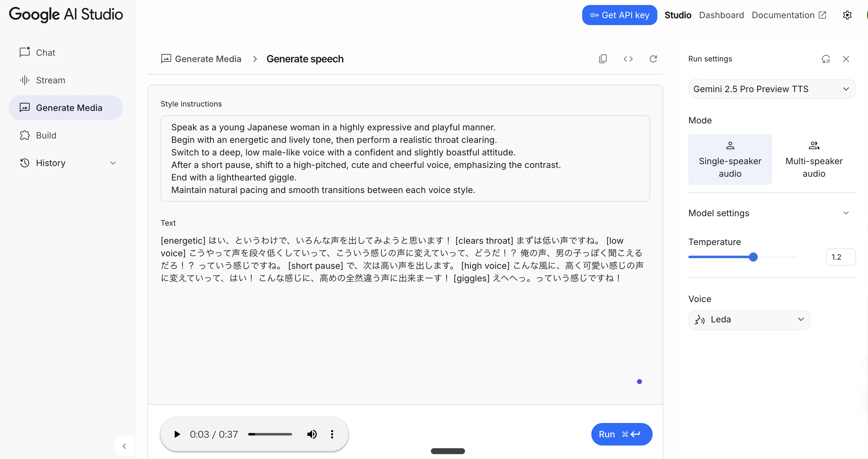This screenshot has width=868, height=459.
Task: Click the Google AI Studio logo
Action: pos(66,15)
